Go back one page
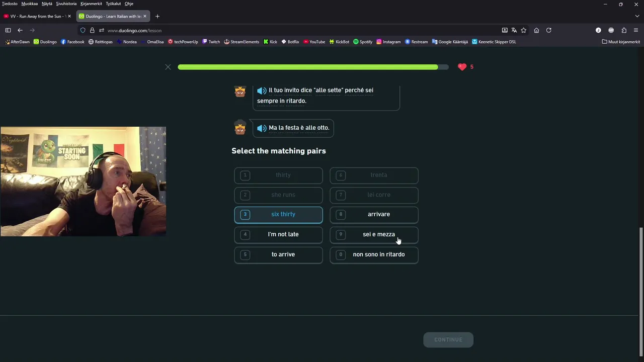 [x=20, y=30]
